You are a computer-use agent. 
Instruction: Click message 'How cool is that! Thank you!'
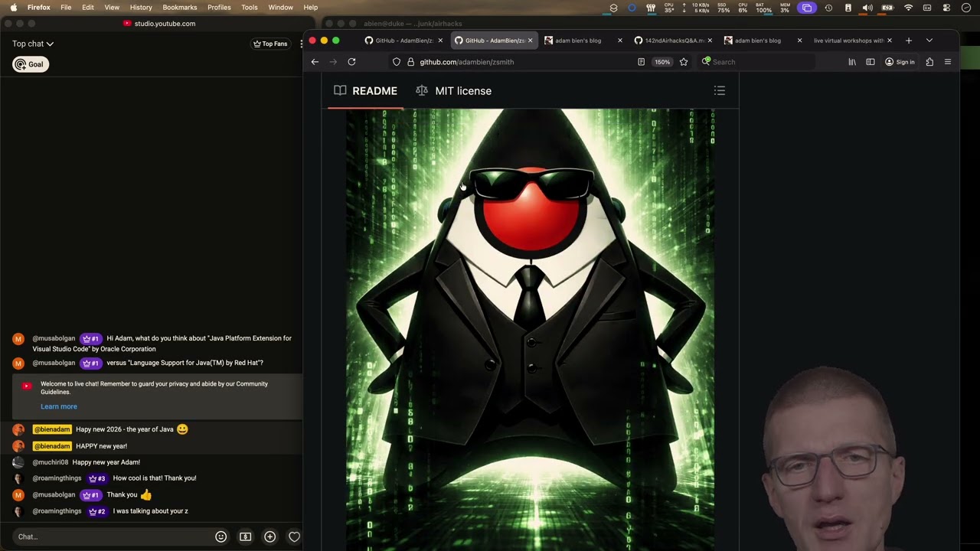pos(155,478)
